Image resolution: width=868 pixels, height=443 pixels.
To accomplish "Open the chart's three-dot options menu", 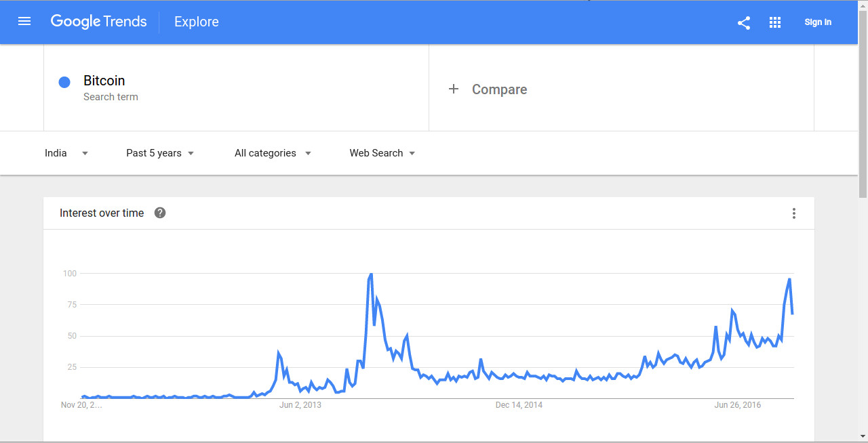I will [x=793, y=213].
